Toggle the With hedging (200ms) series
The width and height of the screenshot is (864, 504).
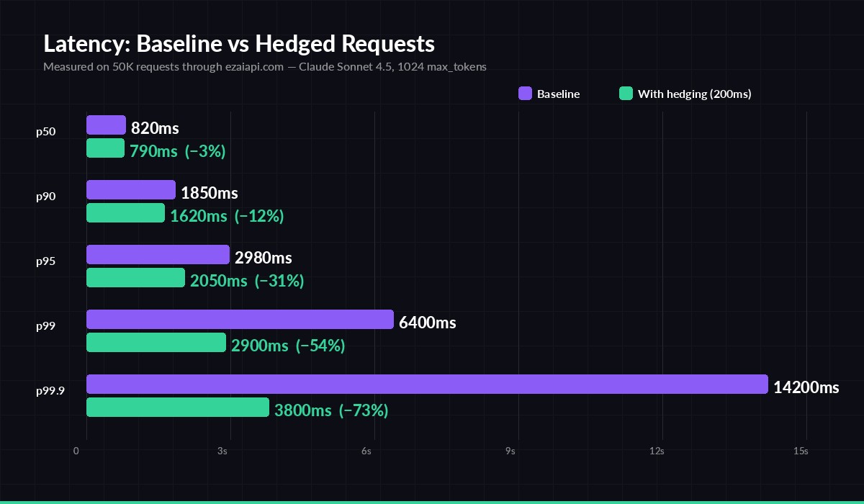click(685, 94)
